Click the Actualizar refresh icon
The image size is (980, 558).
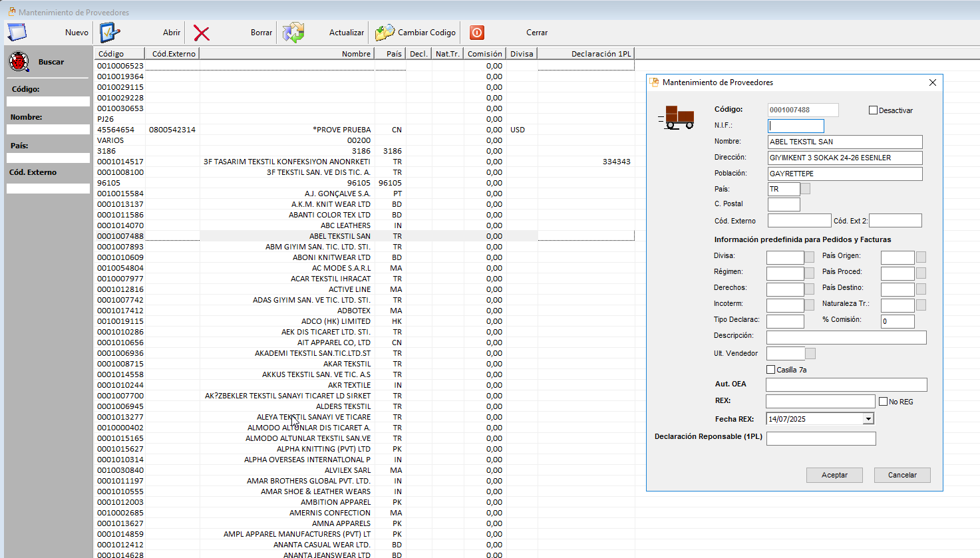tap(293, 33)
